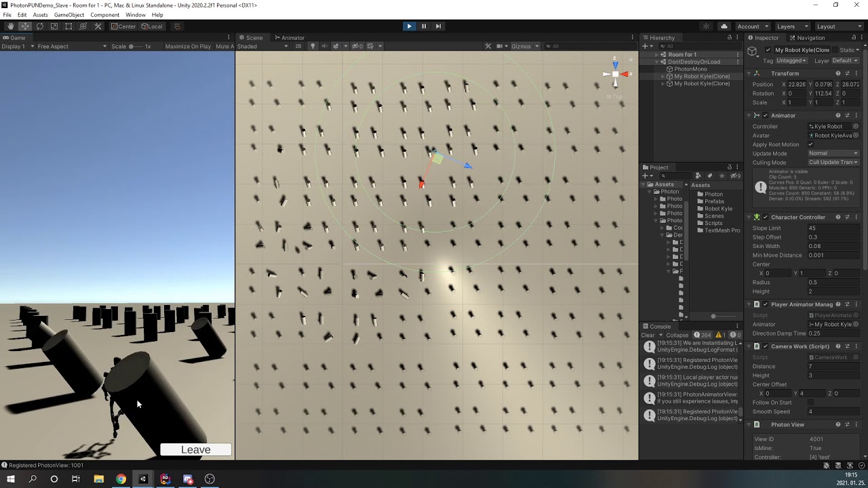Open the Component menu
Screen dimensions: 868x488
coord(105,15)
